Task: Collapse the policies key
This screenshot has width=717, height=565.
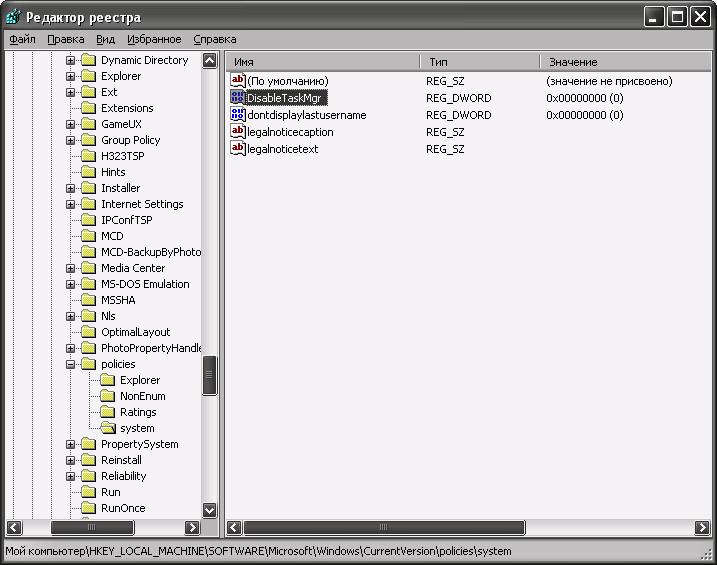Action: click(x=70, y=364)
